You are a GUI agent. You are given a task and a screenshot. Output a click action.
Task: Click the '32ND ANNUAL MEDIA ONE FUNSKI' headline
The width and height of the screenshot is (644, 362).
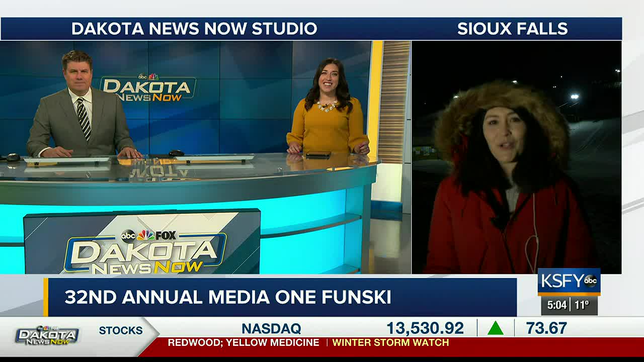coord(228,297)
